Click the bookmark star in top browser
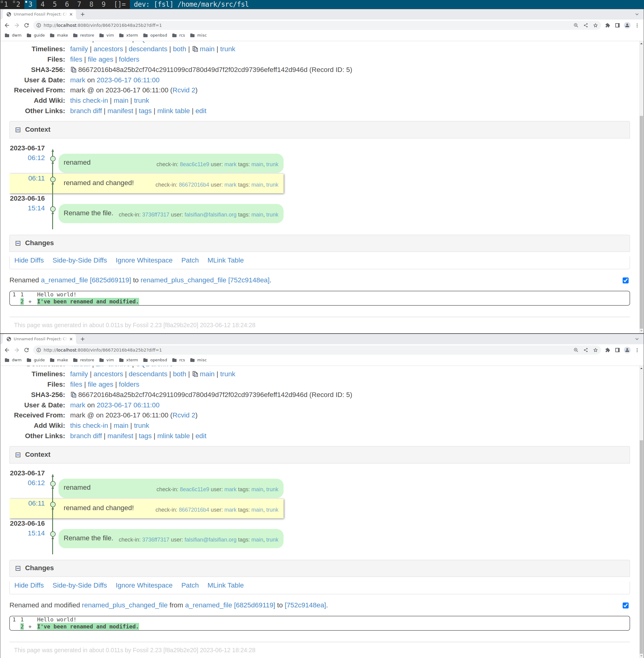 pos(595,25)
